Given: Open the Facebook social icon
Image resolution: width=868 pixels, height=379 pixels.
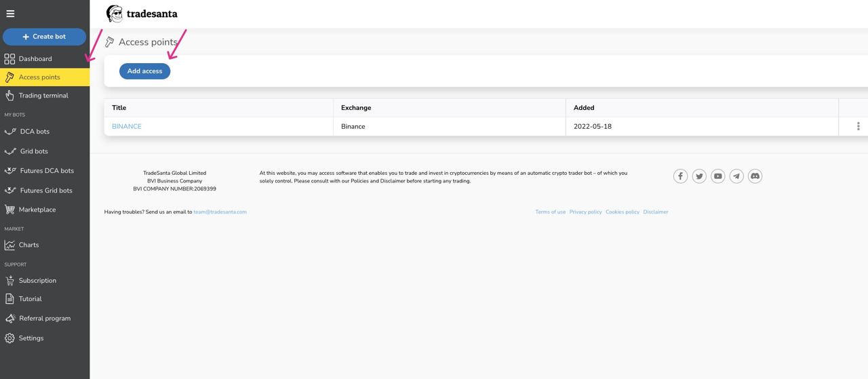Looking at the screenshot, I should point(681,176).
